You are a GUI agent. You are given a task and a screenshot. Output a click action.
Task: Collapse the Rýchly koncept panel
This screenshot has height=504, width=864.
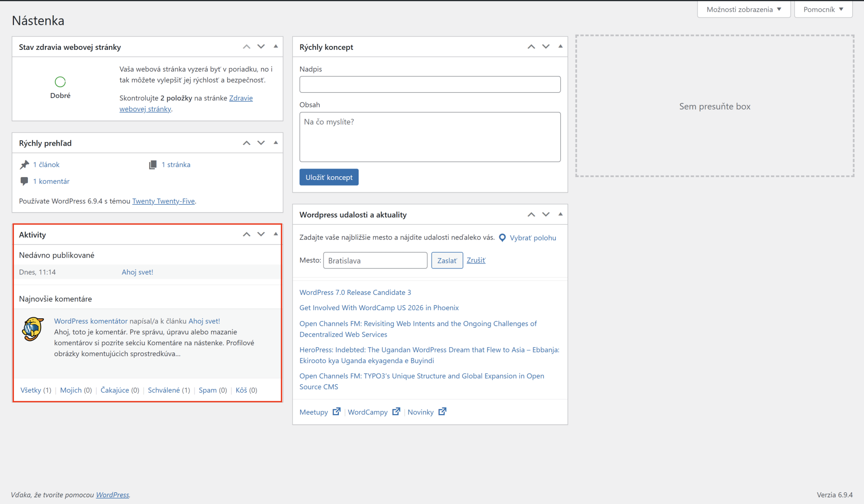pyautogui.click(x=561, y=46)
